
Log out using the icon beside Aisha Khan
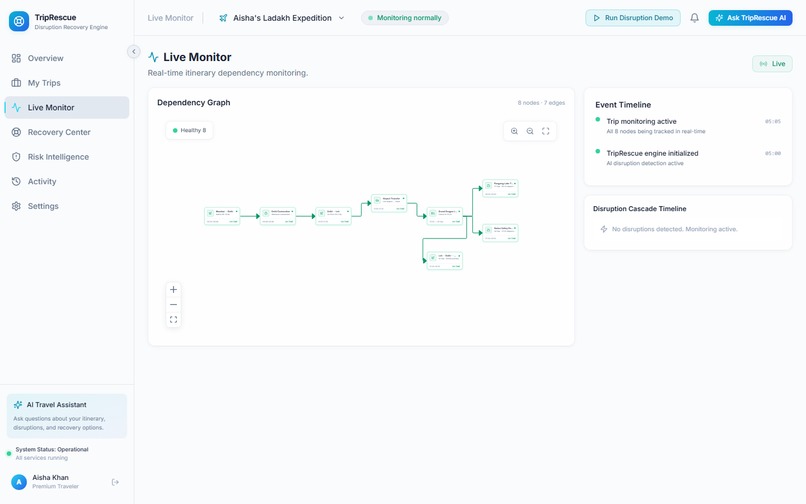coord(115,482)
